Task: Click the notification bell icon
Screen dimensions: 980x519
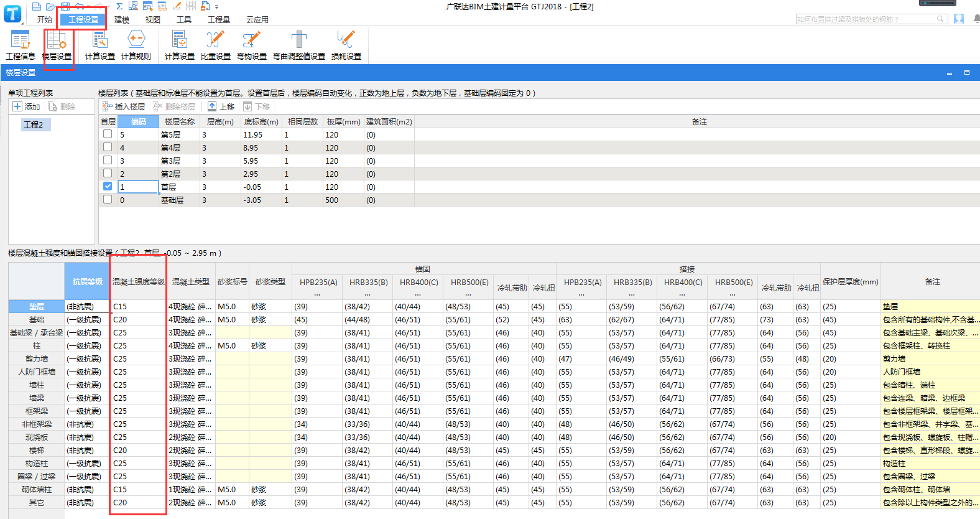Action: [977, 19]
